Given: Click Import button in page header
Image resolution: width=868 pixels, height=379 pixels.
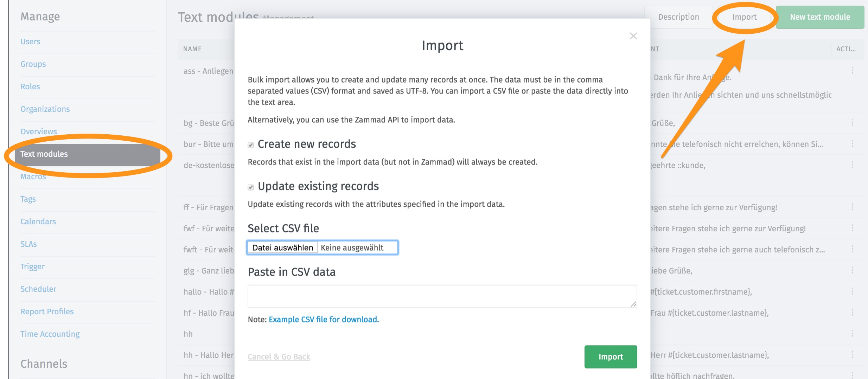Looking at the screenshot, I should pyautogui.click(x=744, y=17).
